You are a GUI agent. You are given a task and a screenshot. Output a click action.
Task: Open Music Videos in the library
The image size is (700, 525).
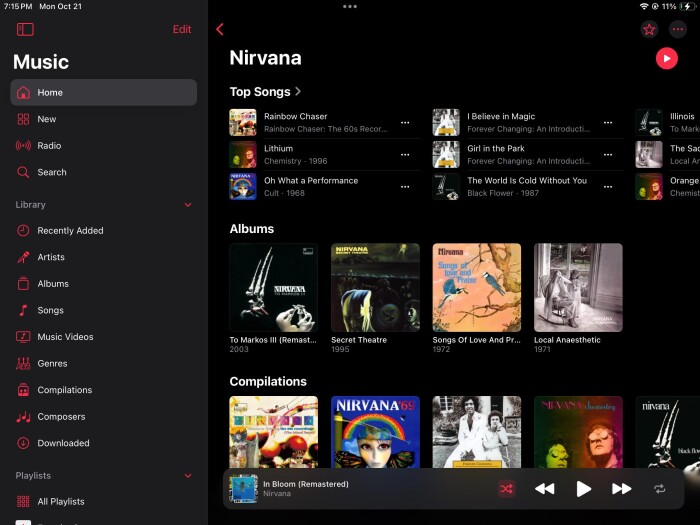(x=65, y=337)
